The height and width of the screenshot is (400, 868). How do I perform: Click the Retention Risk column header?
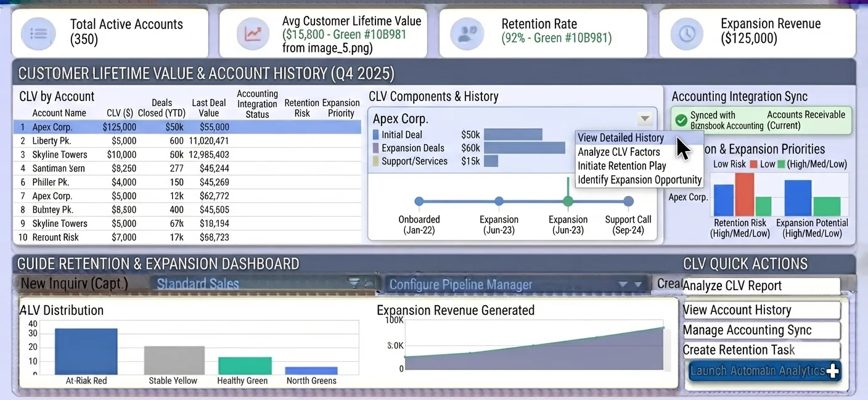click(x=302, y=108)
